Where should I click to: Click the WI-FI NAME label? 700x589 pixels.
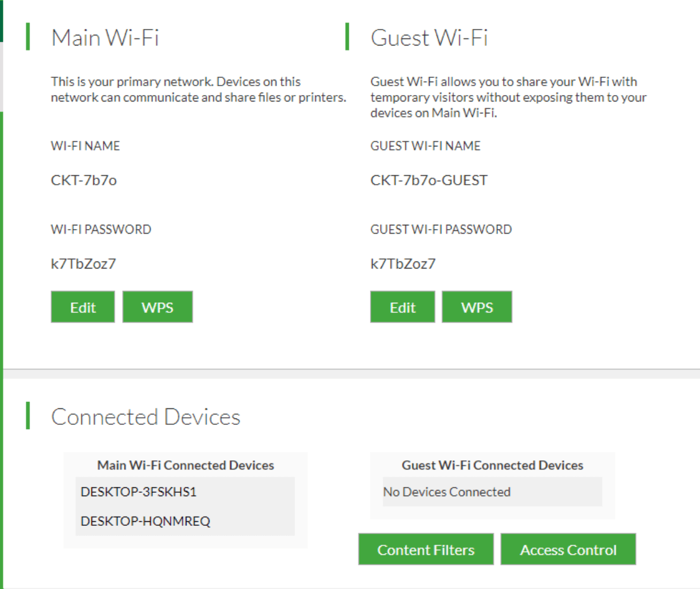tap(85, 146)
